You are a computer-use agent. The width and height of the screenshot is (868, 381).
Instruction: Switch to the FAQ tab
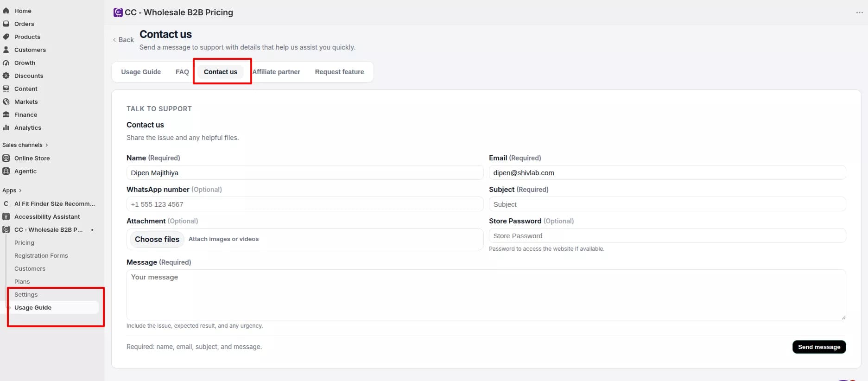[x=182, y=72]
